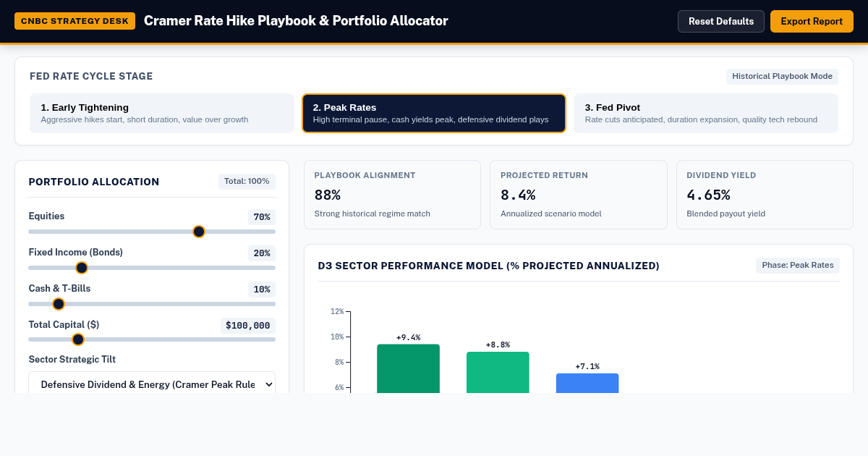Viewport: 868px width, 456px height.
Task: Click the 10% Cash value
Action: tap(262, 290)
